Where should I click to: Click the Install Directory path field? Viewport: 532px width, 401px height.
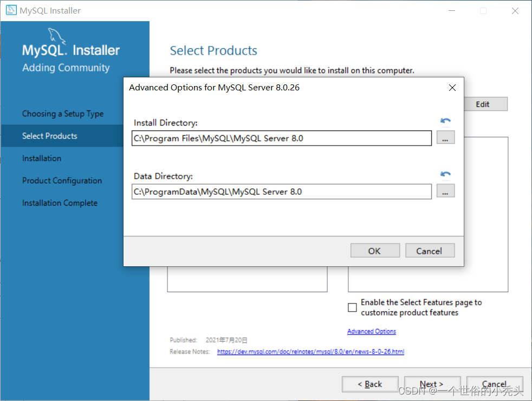point(281,139)
